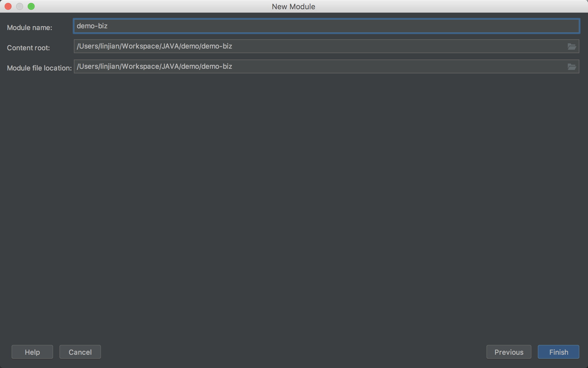Image resolution: width=588 pixels, height=368 pixels.
Task: Open Help for the New Module dialog
Action: [32, 352]
